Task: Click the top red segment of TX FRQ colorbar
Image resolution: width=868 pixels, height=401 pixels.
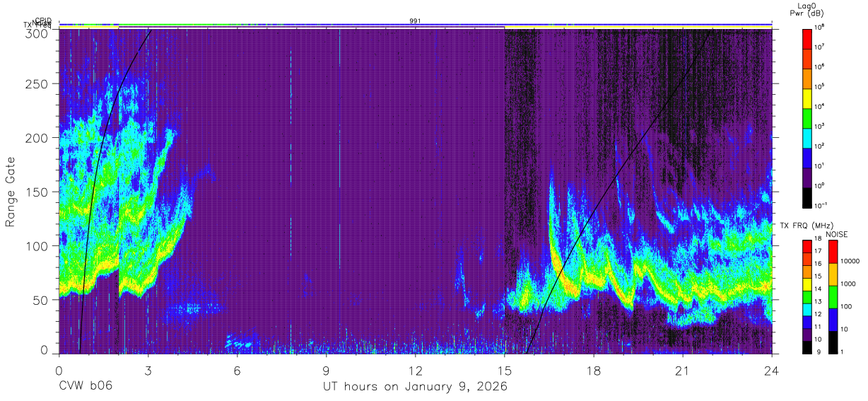Action: [x=807, y=246]
